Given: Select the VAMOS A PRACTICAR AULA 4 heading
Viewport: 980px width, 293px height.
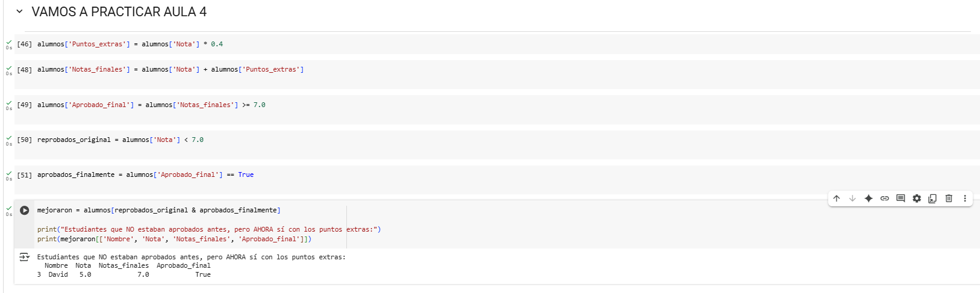Looking at the screenshot, I should (x=119, y=12).
